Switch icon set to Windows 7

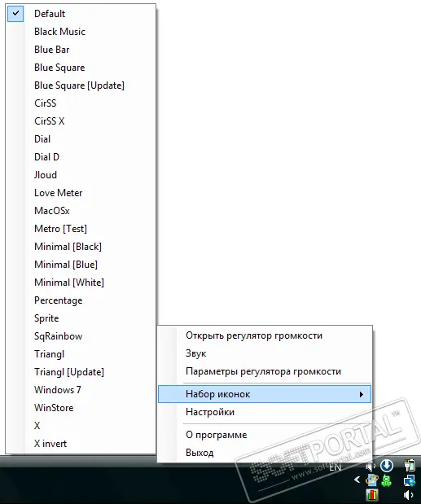[81, 390]
